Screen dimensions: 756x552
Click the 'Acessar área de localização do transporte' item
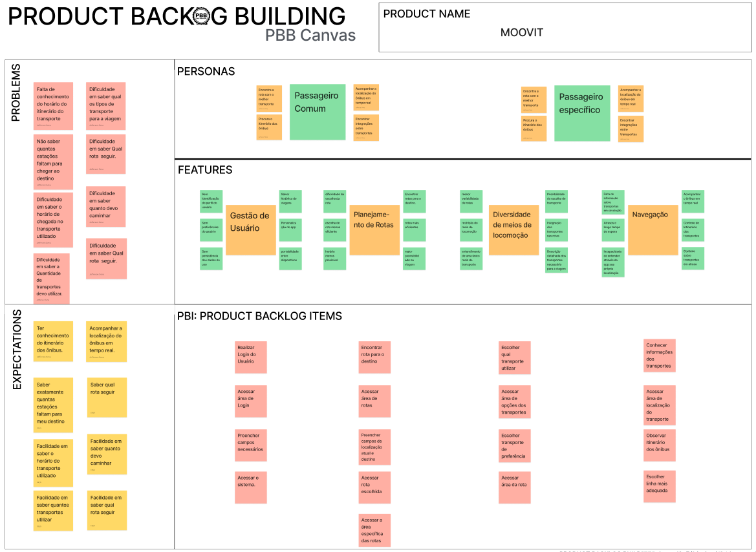660,405
